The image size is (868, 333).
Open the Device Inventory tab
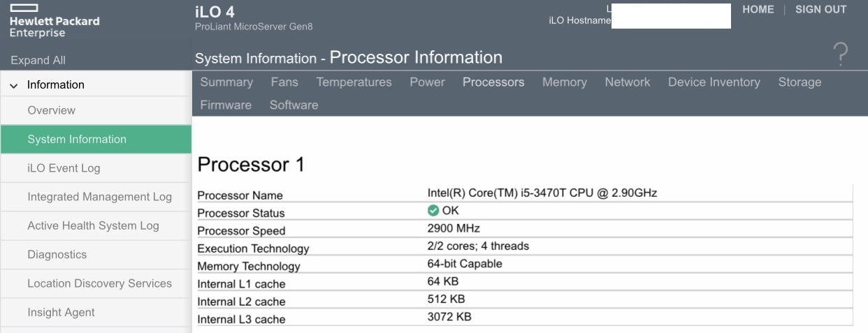pos(714,82)
